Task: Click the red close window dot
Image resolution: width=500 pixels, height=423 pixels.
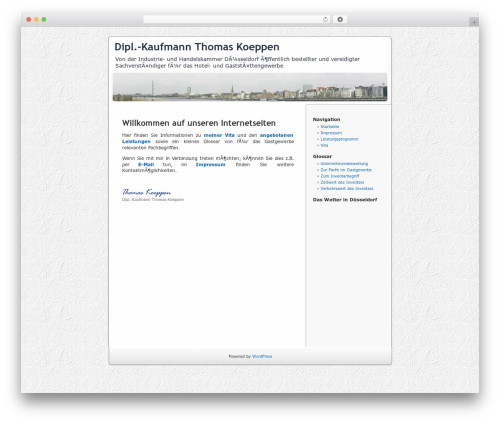Action: coord(29,19)
